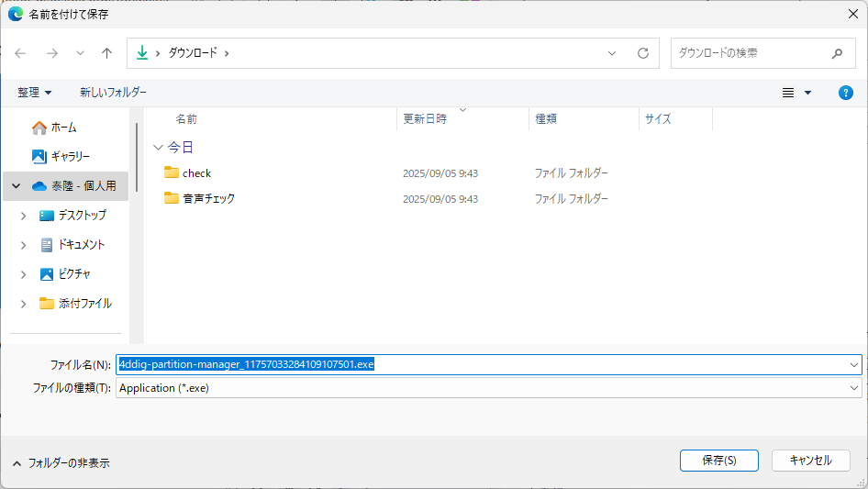
Task: Expand chevron after ダウンロード in address bar
Action: pyautogui.click(x=227, y=53)
